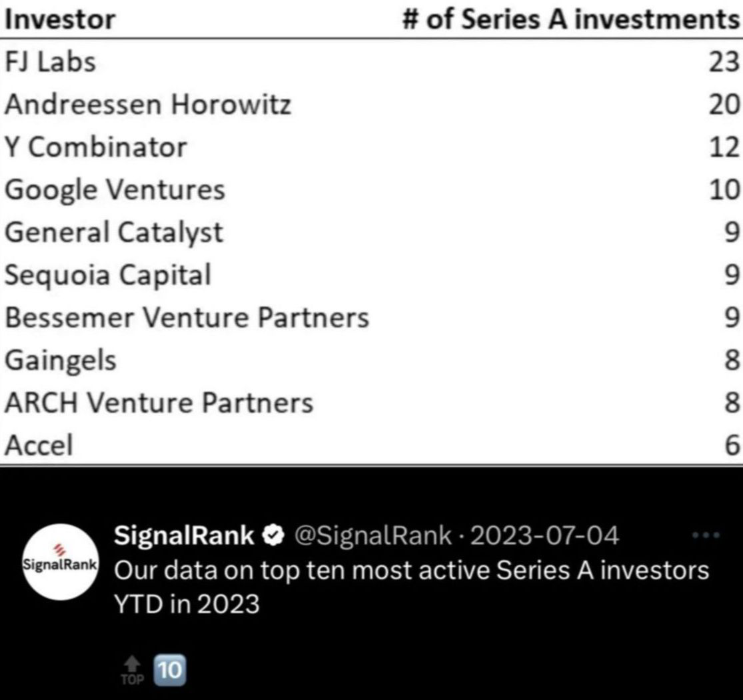The width and height of the screenshot is (743, 700).
Task: Open the @SignalRank handle link
Action: click(373, 535)
